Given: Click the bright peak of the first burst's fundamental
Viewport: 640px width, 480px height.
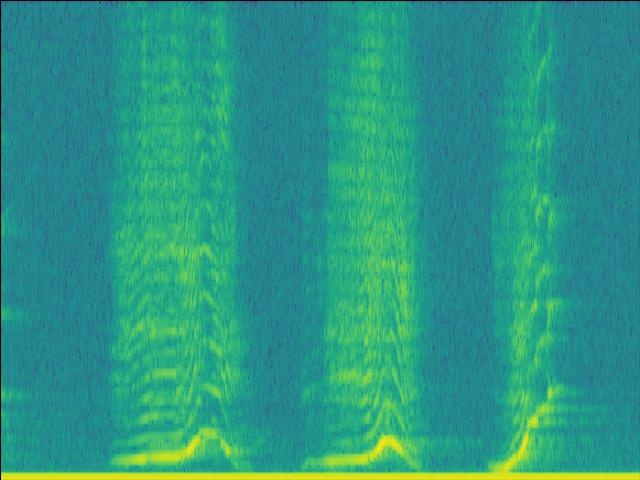Looking at the screenshot, I should tap(207, 434).
